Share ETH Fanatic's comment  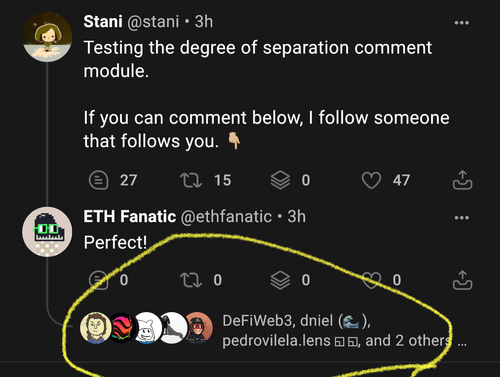click(x=462, y=280)
